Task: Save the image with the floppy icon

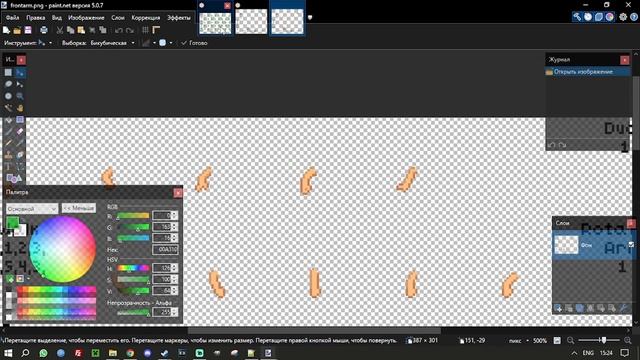Action: tap(28, 30)
